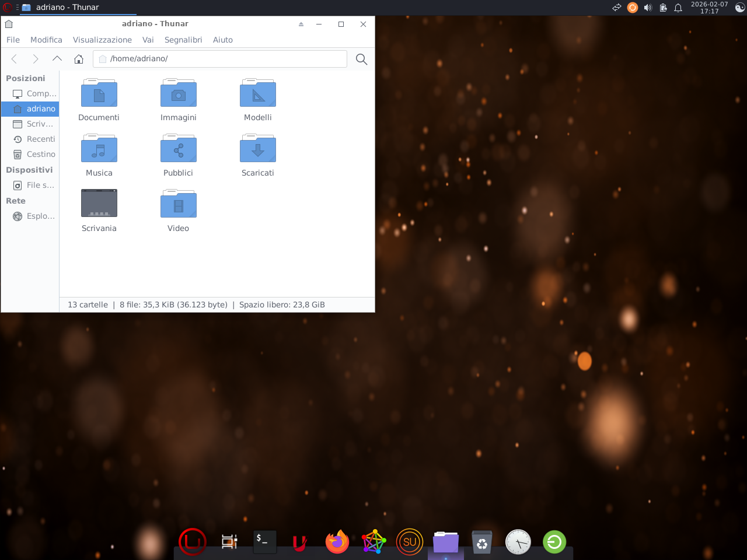
Task: Open the File menu
Action: (x=13, y=40)
